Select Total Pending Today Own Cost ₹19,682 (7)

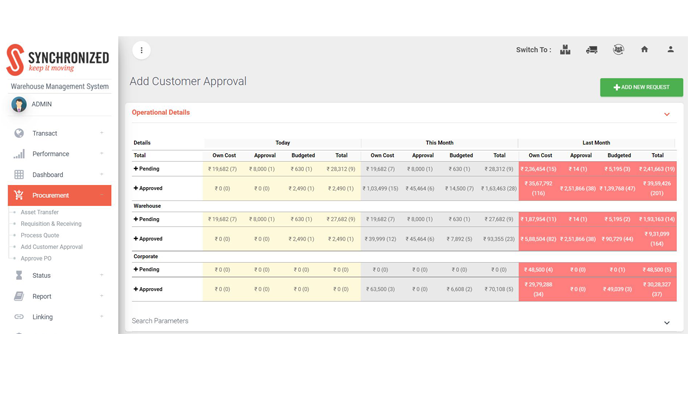tap(222, 169)
